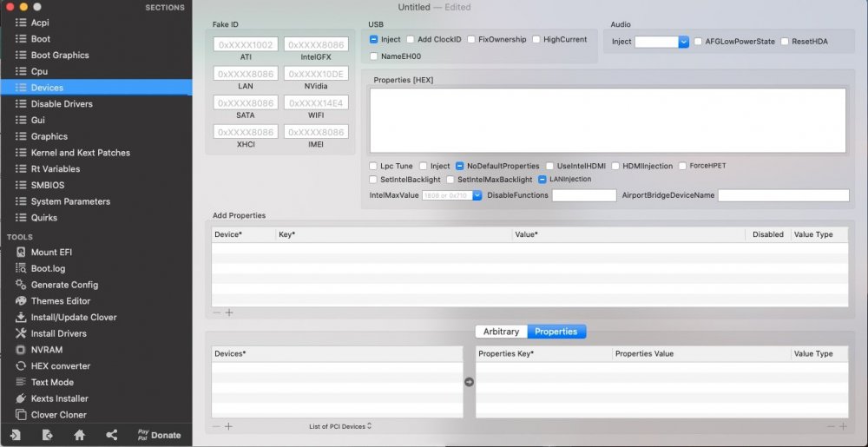
Task: Click the DisableFunctions text field
Action: pos(583,196)
